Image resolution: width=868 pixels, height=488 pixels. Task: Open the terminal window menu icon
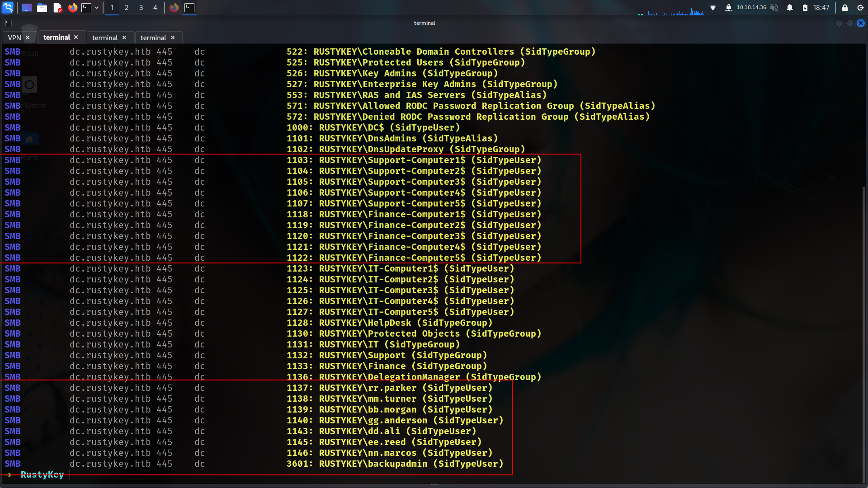pos(9,23)
